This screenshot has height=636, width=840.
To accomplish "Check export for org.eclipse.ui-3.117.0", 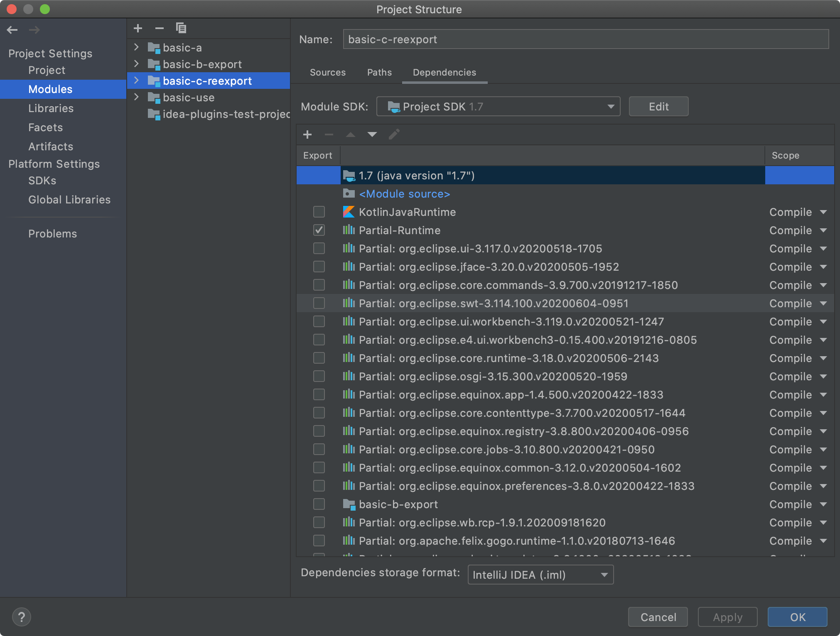I will tap(319, 249).
